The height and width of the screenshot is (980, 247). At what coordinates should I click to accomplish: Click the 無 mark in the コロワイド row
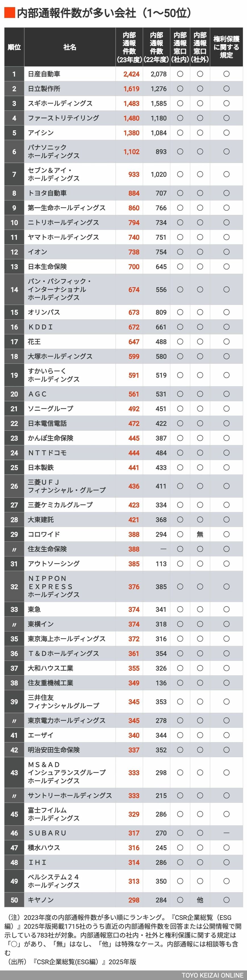click(x=200, y=534)
